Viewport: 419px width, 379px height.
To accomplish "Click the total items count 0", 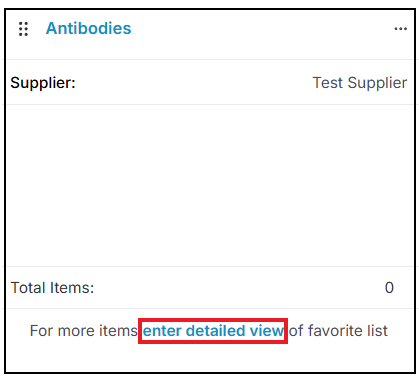I will coord(389,288).
